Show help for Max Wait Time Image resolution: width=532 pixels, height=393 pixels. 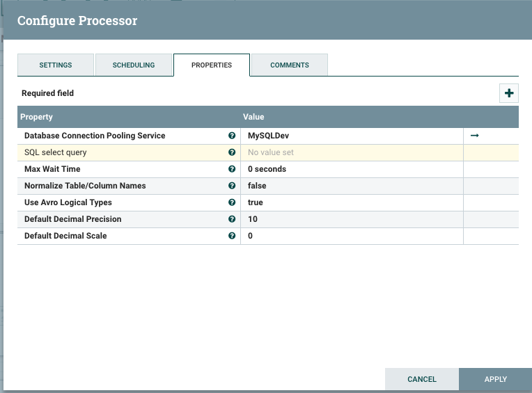click(232, 169)
